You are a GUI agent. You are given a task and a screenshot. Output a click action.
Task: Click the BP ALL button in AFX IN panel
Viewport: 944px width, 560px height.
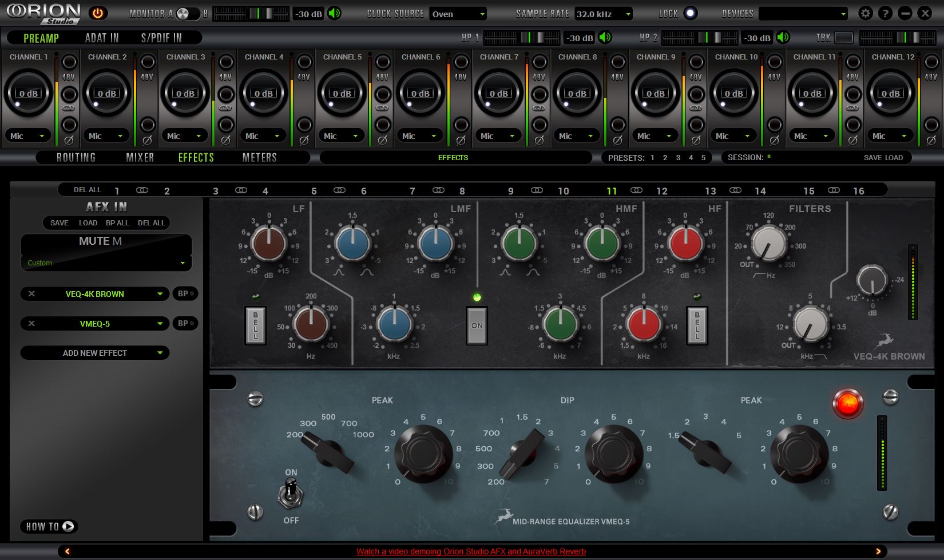(118, 223)
